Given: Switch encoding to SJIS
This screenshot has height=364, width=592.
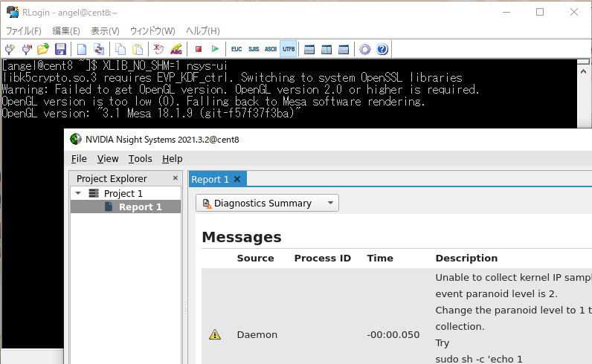Looking at the screenshot, I should (254, 49).
